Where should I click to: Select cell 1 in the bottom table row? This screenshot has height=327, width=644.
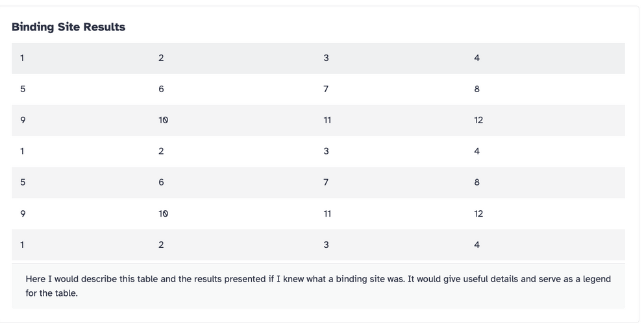(x=81, y=245)
